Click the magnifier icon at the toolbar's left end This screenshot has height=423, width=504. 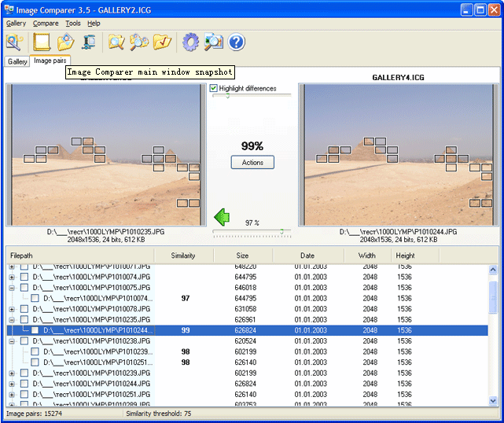pyautogui.click(x=14, y=42)
